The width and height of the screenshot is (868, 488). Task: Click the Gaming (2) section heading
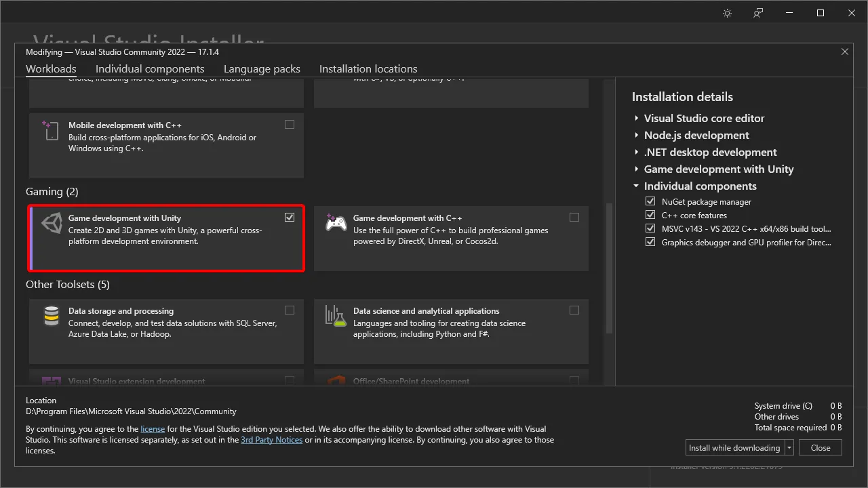click(x=52, y=192)
